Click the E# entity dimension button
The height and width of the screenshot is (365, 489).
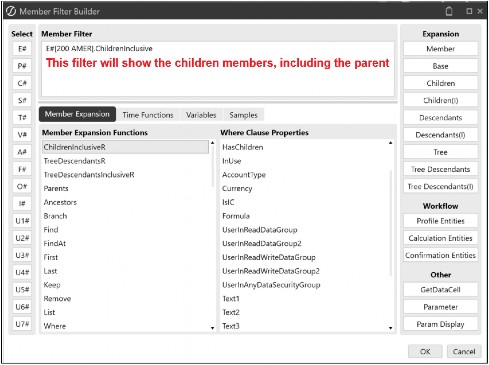coord(22,49)
